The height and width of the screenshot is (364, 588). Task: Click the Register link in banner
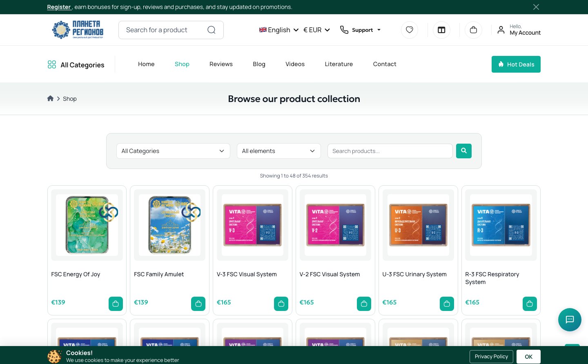pyautogui.click(x=59, y=7)
